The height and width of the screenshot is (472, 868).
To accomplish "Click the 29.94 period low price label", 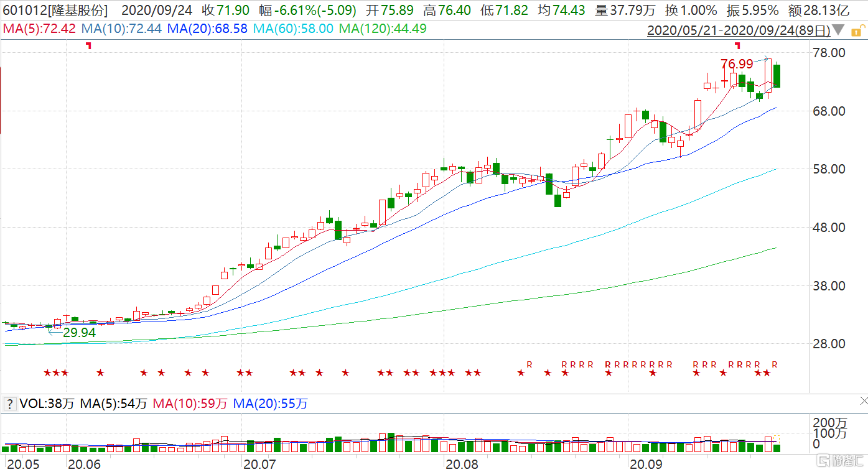I will click(x=79, y=333).
